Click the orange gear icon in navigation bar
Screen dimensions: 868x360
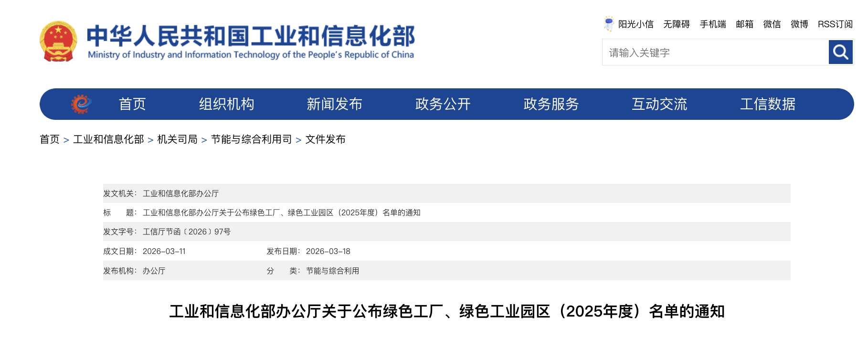[x=81, y=104]
